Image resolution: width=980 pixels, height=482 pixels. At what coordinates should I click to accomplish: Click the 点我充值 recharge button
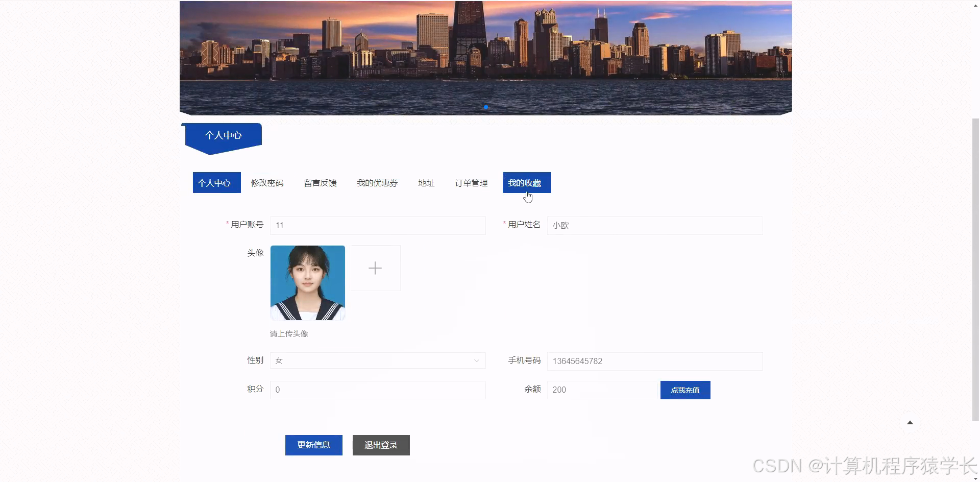tap(685, 390)
